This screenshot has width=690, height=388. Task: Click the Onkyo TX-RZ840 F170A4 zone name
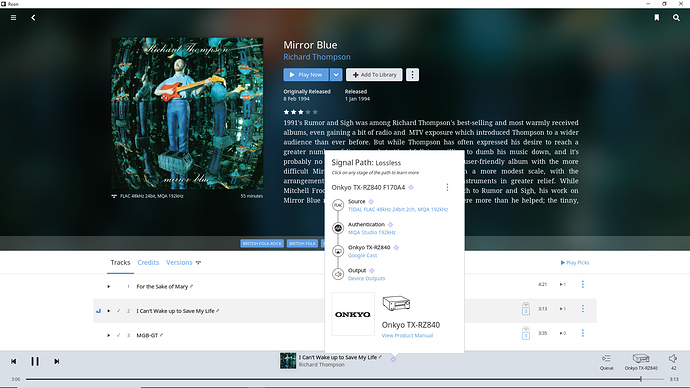[368, 187]
